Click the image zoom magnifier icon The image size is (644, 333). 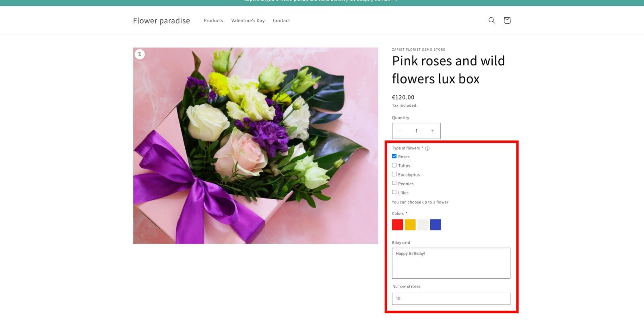click(x=140, y=54)
